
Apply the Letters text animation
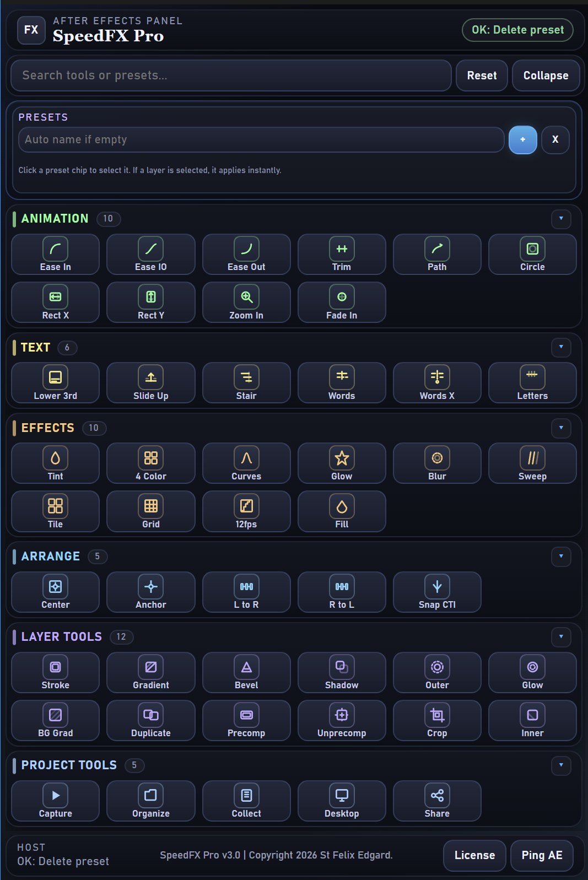point(532,382)
